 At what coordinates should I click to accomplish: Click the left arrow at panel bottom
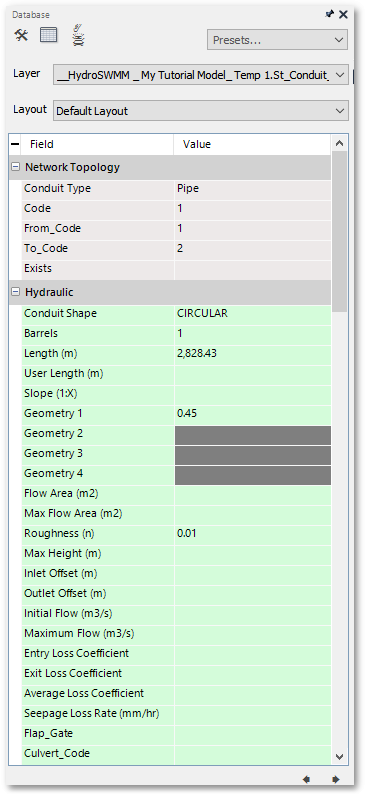pos(307,779)
